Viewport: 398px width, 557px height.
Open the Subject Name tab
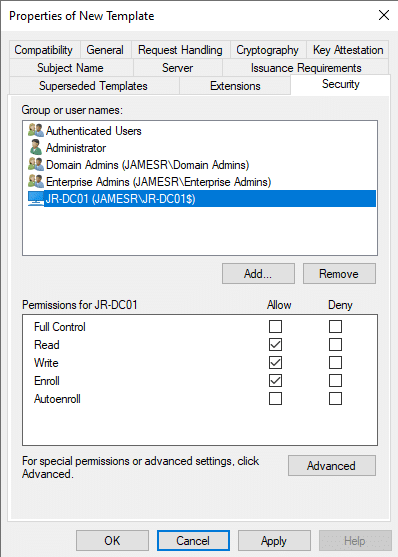tap(70, 67)
